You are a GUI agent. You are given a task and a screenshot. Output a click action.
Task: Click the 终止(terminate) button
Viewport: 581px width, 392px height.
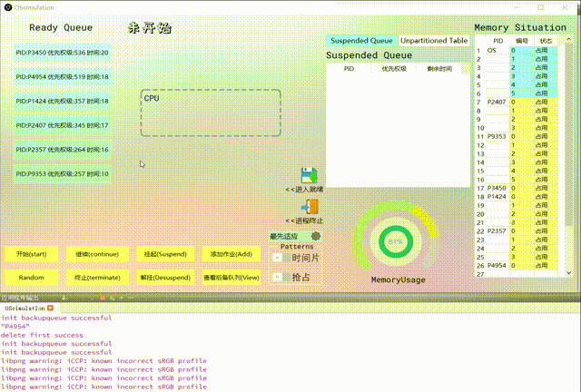(x=97, y=278)
